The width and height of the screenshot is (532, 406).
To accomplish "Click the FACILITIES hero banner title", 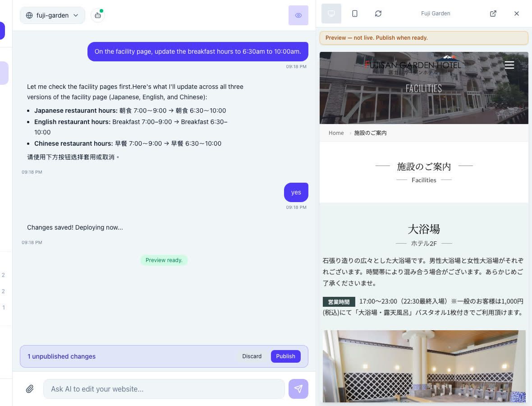I will pos(424,88).
